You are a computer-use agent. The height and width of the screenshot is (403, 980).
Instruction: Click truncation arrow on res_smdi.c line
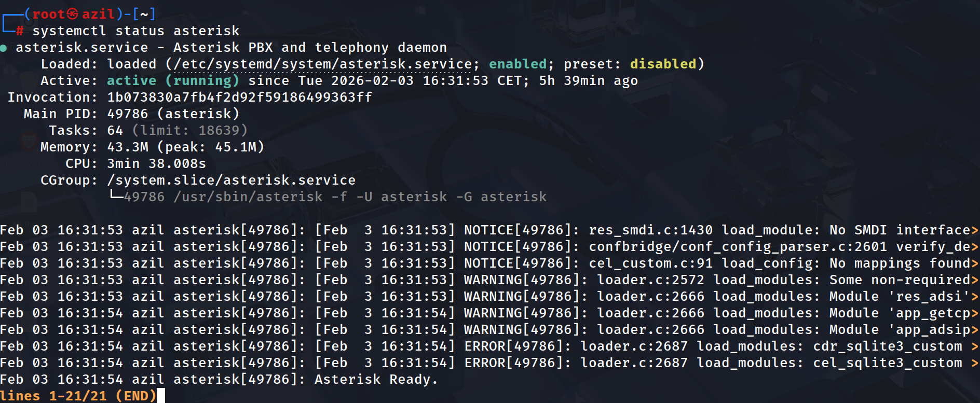coord(975,230)
